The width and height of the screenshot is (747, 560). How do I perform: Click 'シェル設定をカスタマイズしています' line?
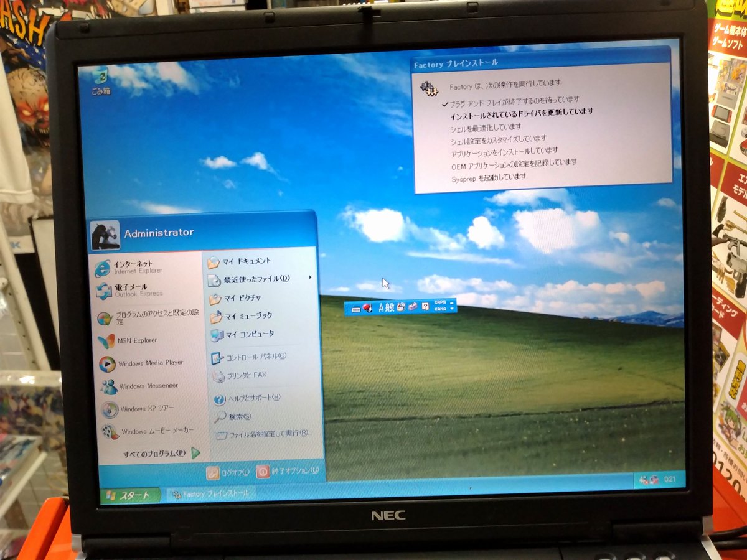(498, 139)
